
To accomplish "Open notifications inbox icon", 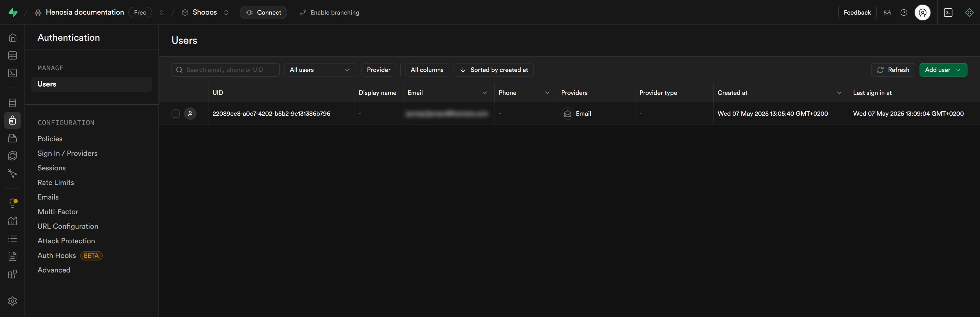I will click(x=887, y=13).
